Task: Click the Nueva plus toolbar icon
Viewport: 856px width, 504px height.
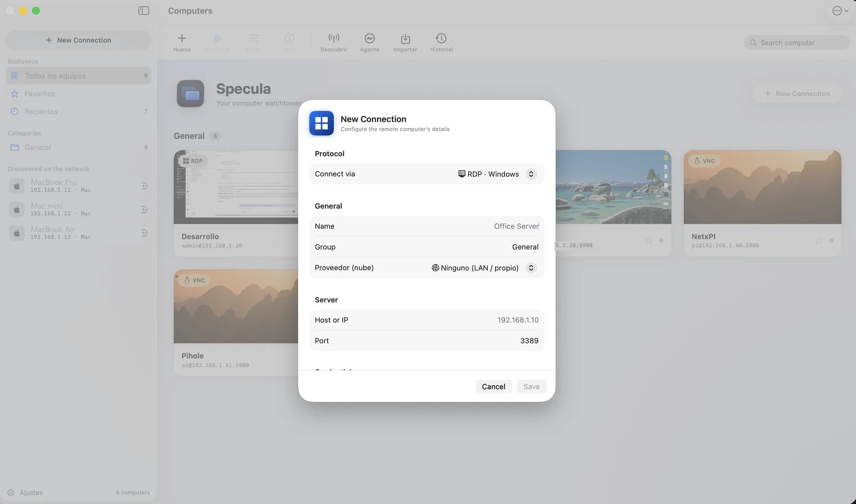Action: pyautogui.click(x=182, y=42)
